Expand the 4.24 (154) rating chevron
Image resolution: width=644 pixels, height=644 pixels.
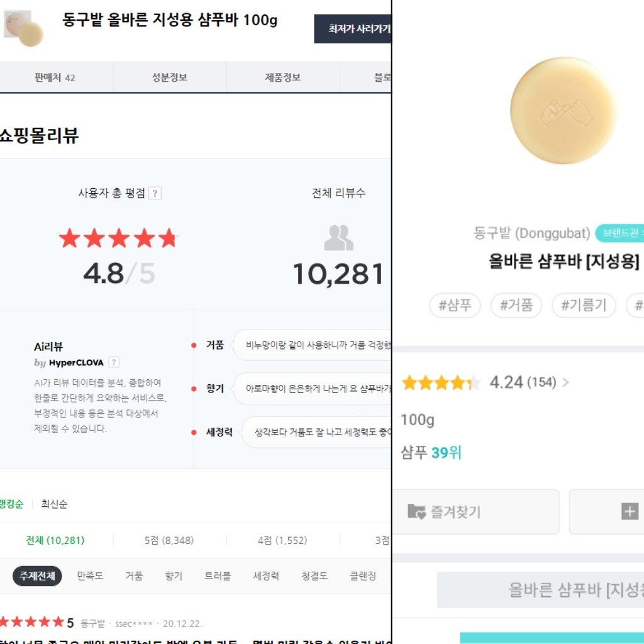[565, 382]
